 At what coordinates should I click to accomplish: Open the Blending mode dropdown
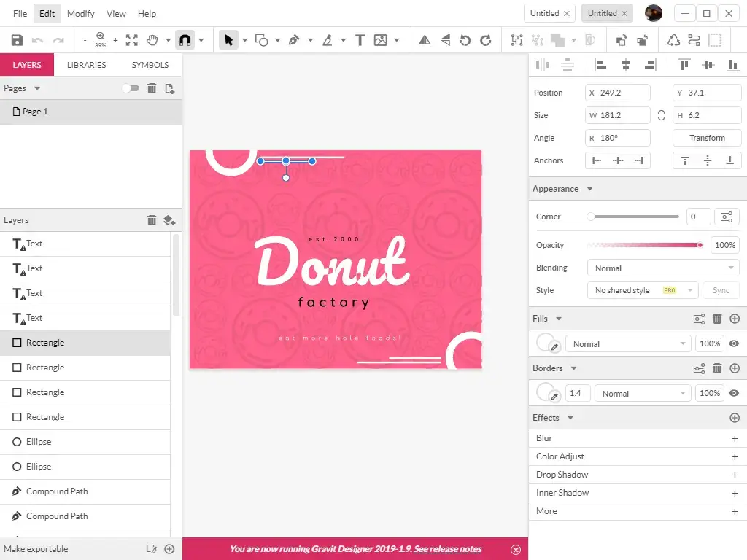663,268
